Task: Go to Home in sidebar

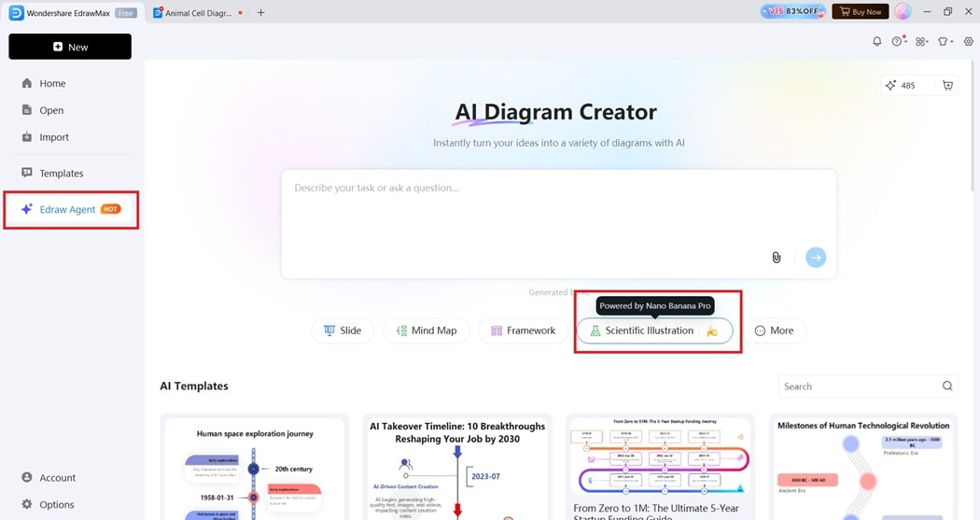Action: [52, 83]
